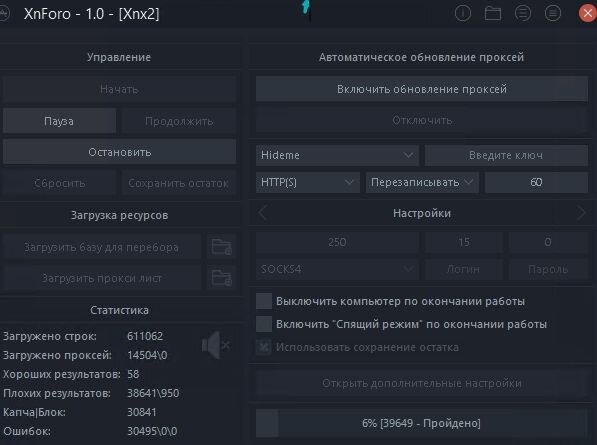Click the rightmost hamburger menu icon
The image size is (597, 445).
tap(553, 14)
